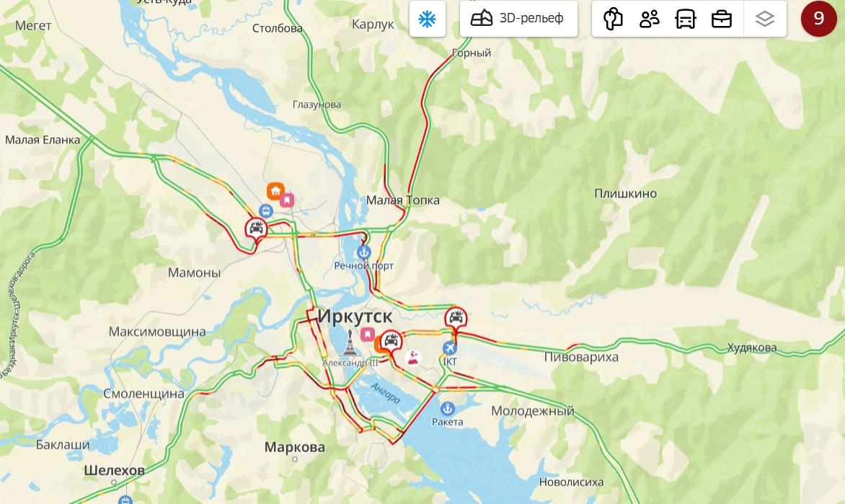Select the briefcase business layer icon
This screenshot has height=504, width=845.
(722, 19)
